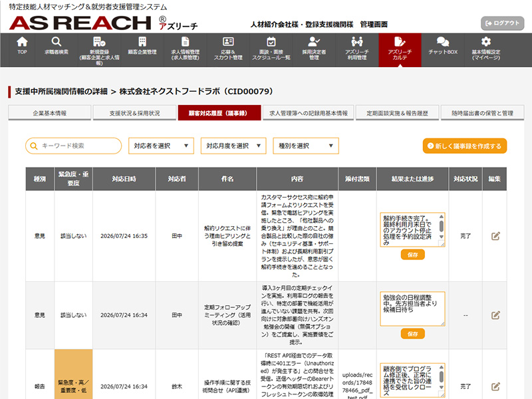Screen dimensions: 532x399
Task: Click scrollbar in 解約手続き完了 textarea
Action: [442, 226]
